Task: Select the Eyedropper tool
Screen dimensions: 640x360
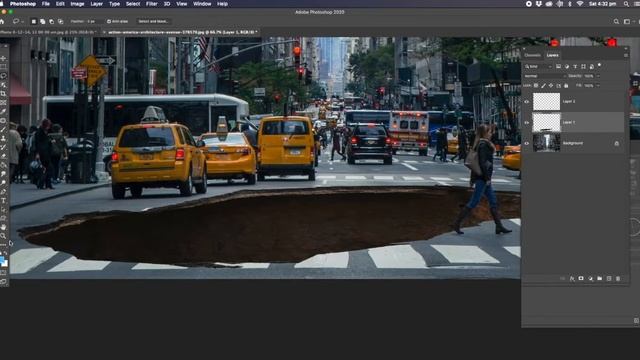Action: click(3, 112)
